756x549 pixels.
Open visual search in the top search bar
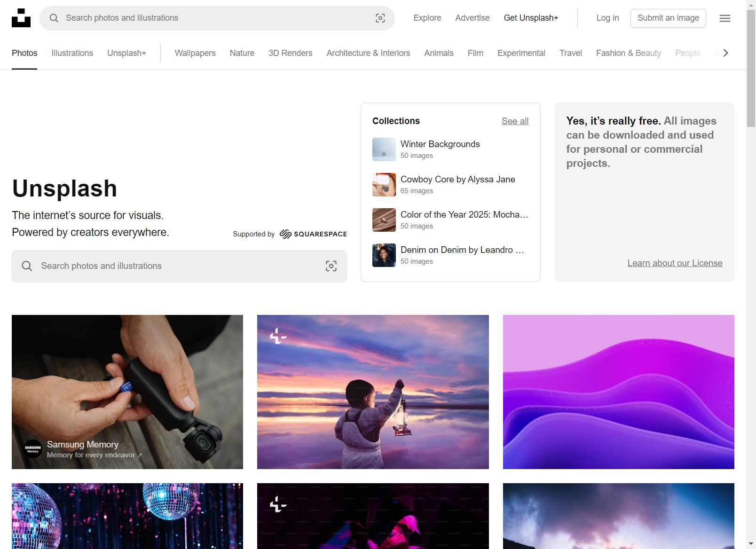point(380,18)
